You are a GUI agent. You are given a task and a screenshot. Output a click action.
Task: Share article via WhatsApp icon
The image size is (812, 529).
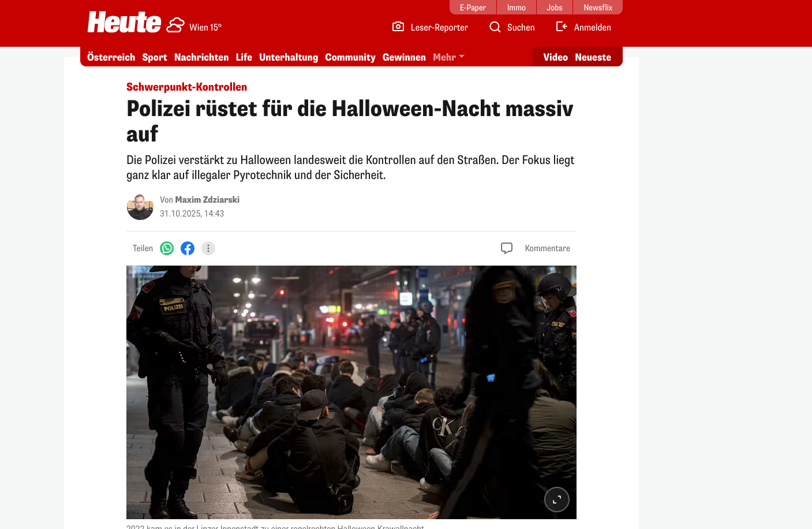coord(167,248)
